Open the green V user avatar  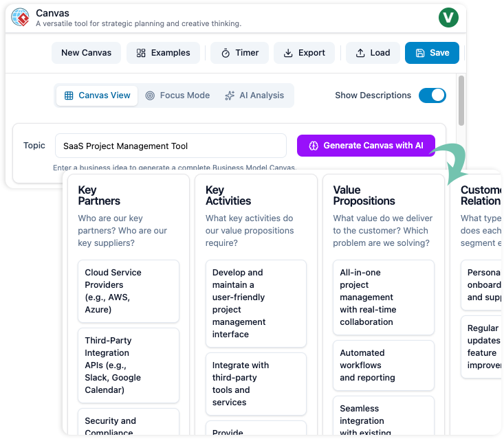(x=448, y=17)
